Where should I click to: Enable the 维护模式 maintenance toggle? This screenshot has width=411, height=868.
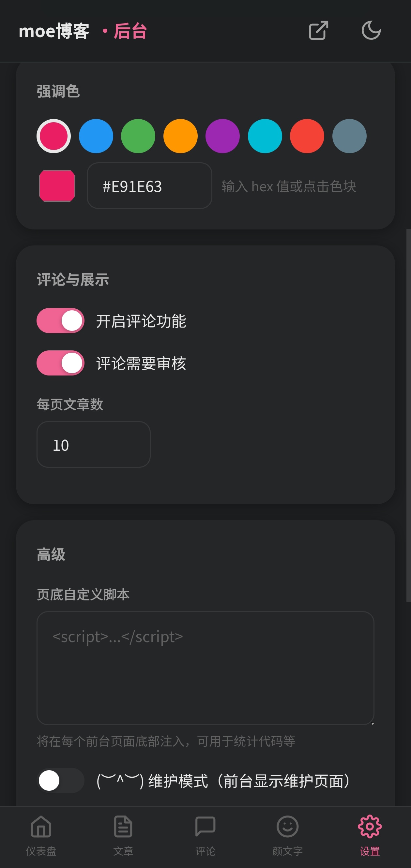click(x=60, y=780)
